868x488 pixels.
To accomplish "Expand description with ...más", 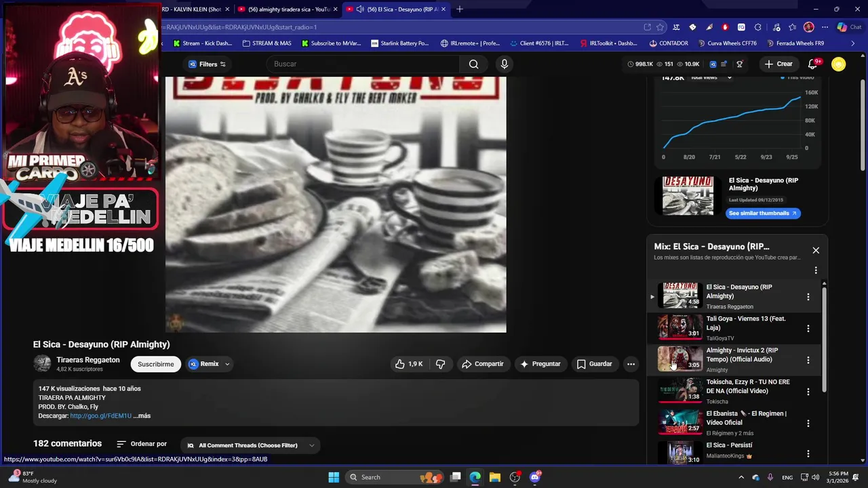I will [x=142, y=416].
